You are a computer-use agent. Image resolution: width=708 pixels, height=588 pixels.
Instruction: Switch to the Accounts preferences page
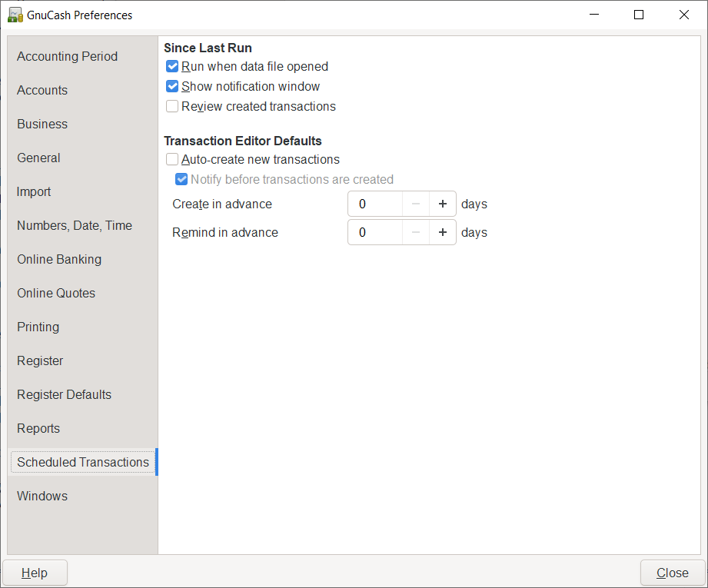42,90
